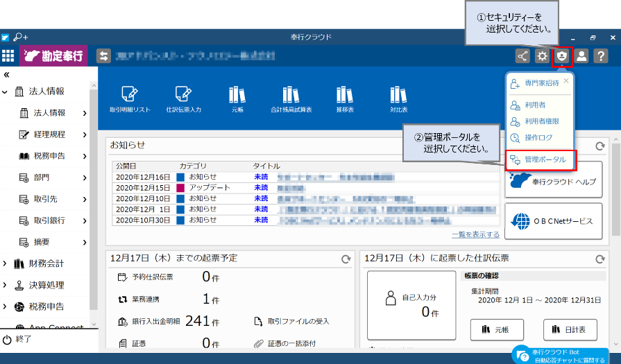Viewport: 621px width, 364px height.
Task: Click the security shield icon
Action: pyautogui.click(x=561, y=55)
